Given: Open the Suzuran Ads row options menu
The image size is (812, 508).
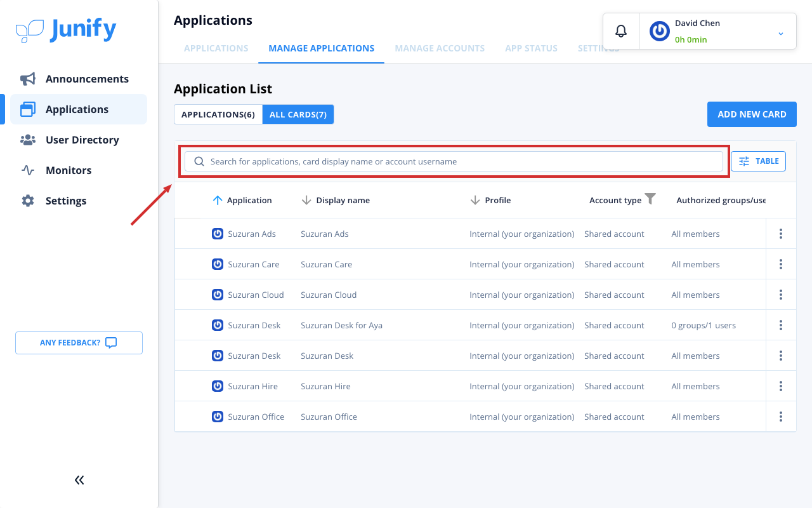Looking at the screenshot, I should 781,234.
